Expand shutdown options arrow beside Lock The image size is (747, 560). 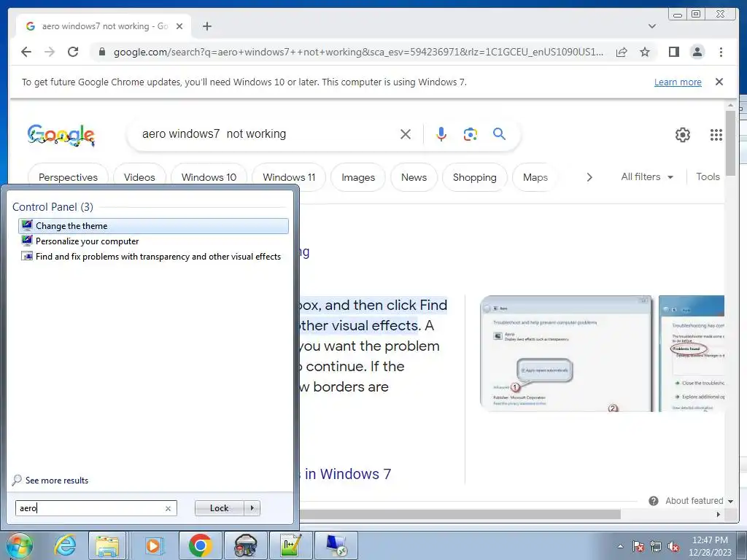click(x=252, y=508)
